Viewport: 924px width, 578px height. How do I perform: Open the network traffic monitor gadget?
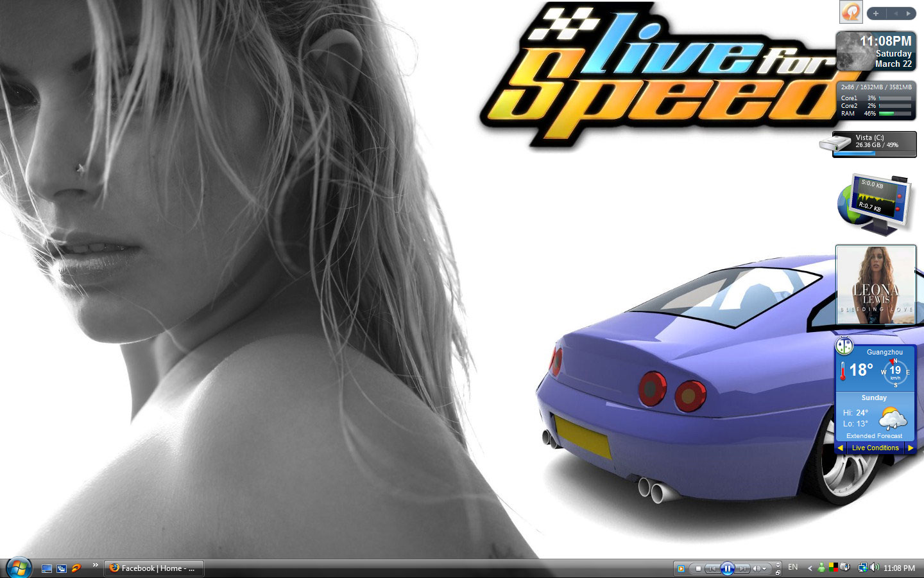tap(875, 204)
